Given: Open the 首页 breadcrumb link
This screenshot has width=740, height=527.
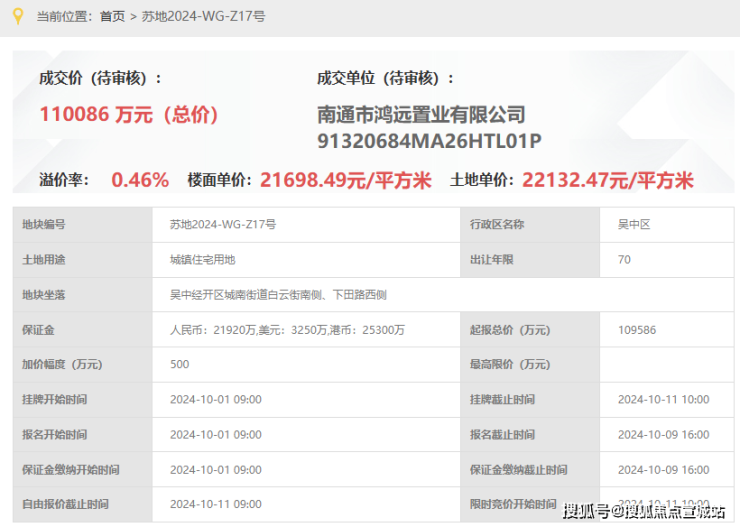Looking at the screenshot, I should (112, 17).
